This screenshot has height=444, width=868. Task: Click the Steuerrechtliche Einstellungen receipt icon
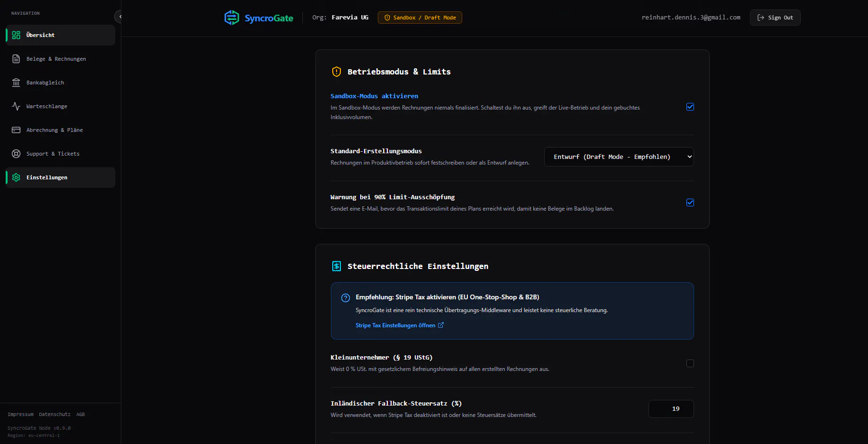tap(337, 266)
